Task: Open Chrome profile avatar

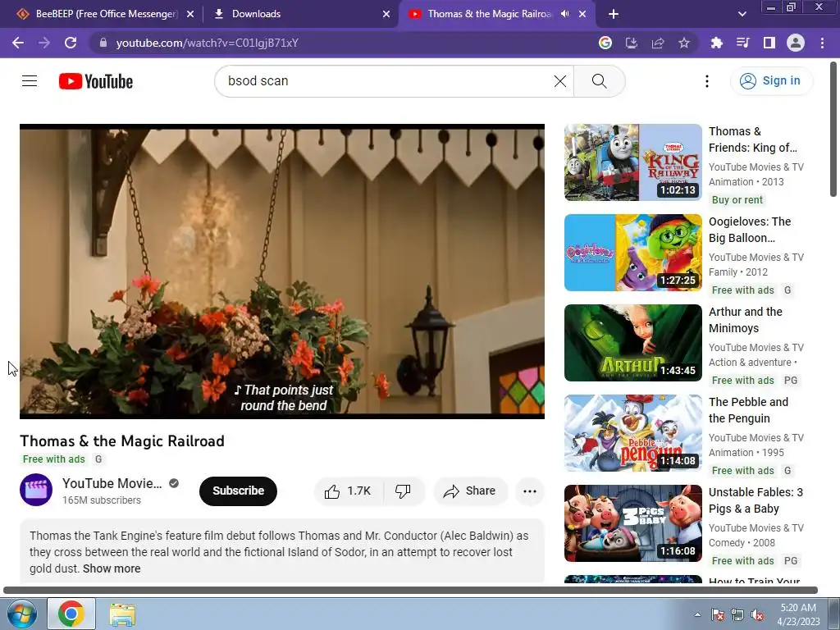Action: pos(796,43)
